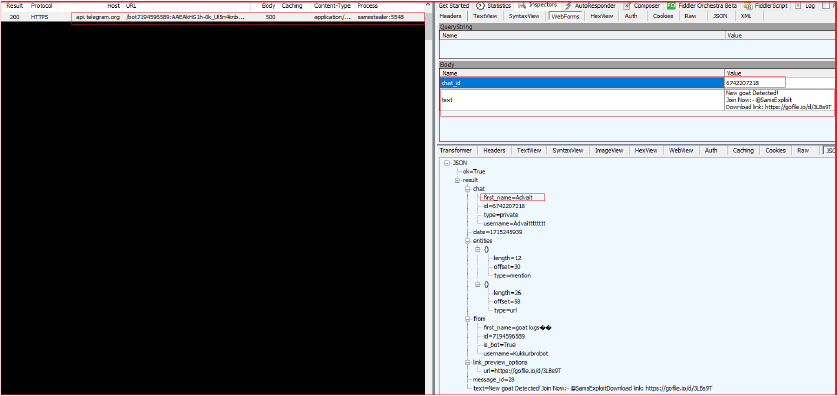Screen dimensions: 838x396
Task: Collapse the chat node
Action: tap(468, 189)
